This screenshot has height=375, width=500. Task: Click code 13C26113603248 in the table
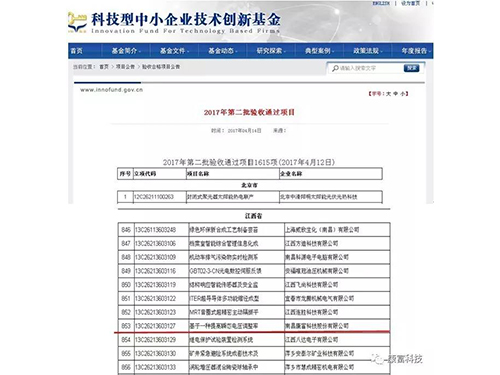pos(155,230)
